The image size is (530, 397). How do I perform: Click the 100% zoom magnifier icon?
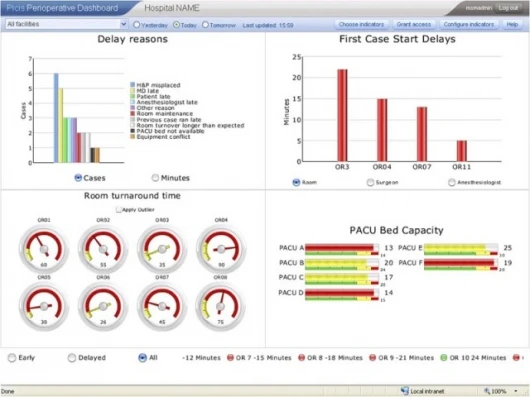(x=487, y=391)
